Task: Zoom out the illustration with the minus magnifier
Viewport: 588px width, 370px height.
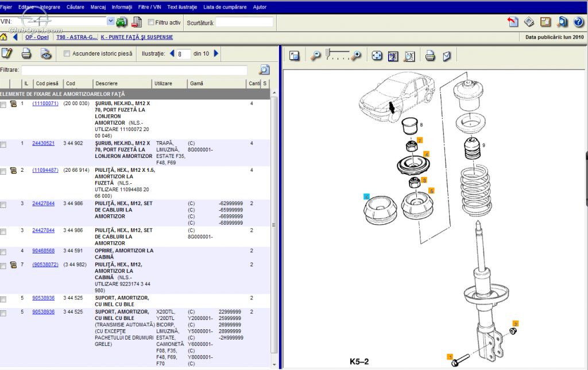Action: (316, 56)
